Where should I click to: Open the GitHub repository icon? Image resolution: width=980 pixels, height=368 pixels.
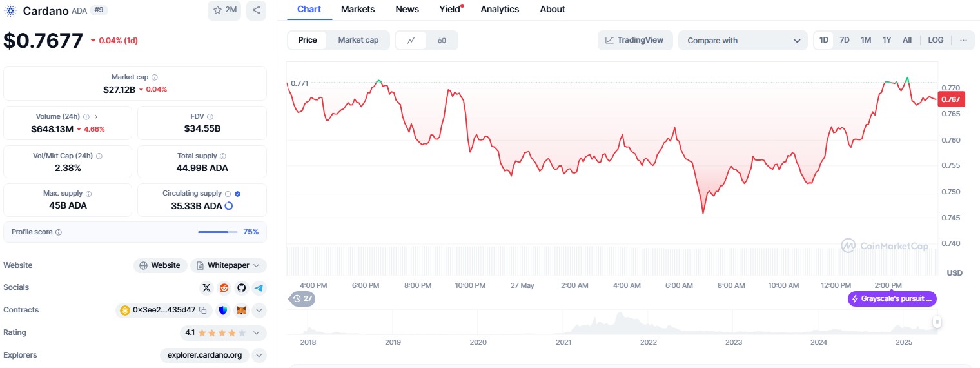241,288
